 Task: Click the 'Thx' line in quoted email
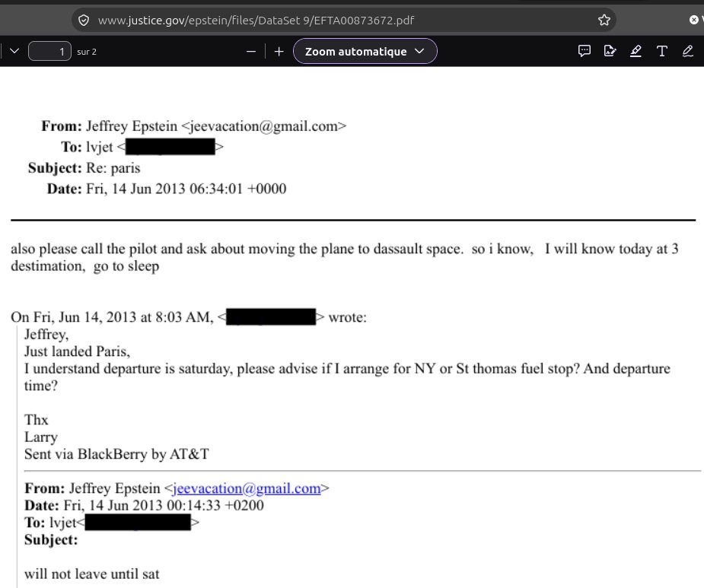[36, 420]
